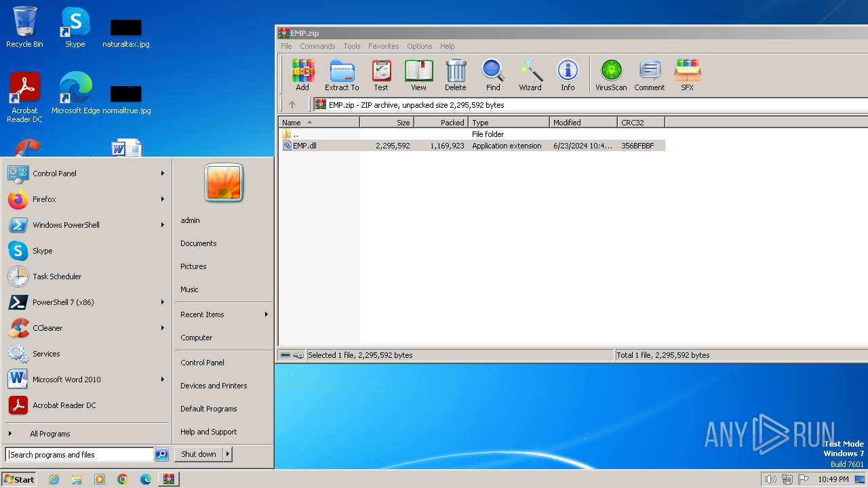Click the Start button
Screen dimensions: 868x488
pyautogui.click(x=19, y=479)
